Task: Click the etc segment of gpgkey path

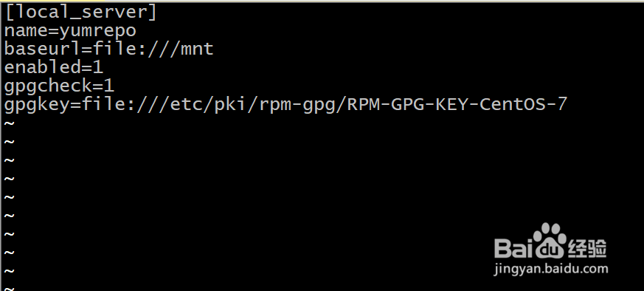Action: (x=187, y=105)
